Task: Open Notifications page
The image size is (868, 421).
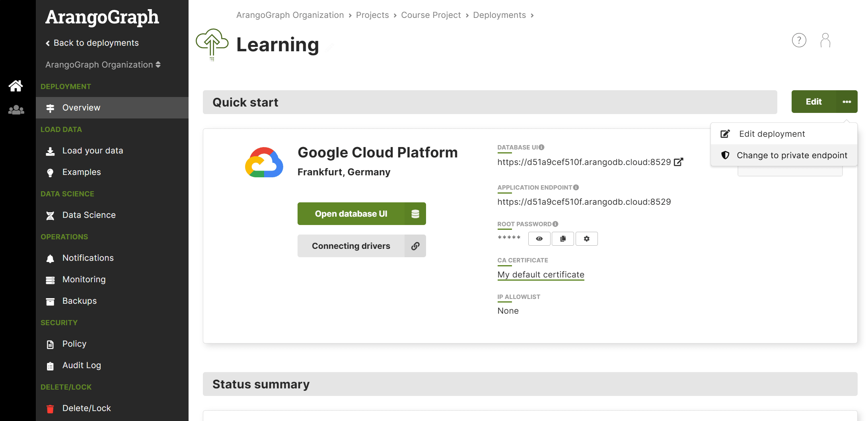Action: click(112, 258)
